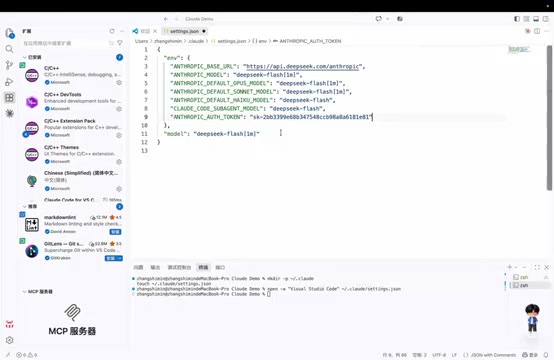The image size is (554, 360).
Task: Open the chat options dropdown arrow
Action: (388, 19)
